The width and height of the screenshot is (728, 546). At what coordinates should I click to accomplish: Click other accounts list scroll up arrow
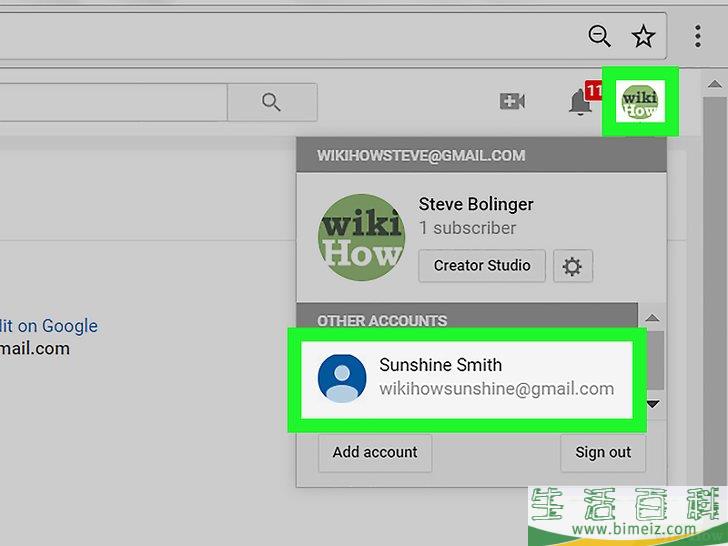coord(652,318)
